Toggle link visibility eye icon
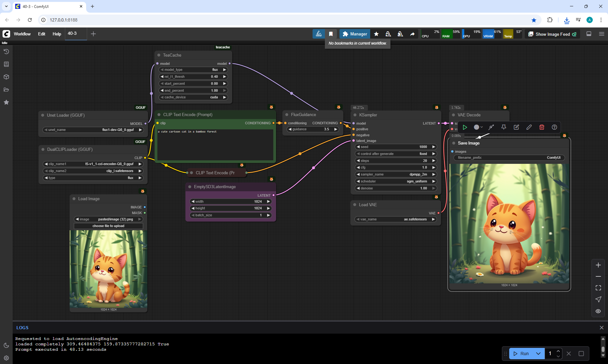 point(598,311)
